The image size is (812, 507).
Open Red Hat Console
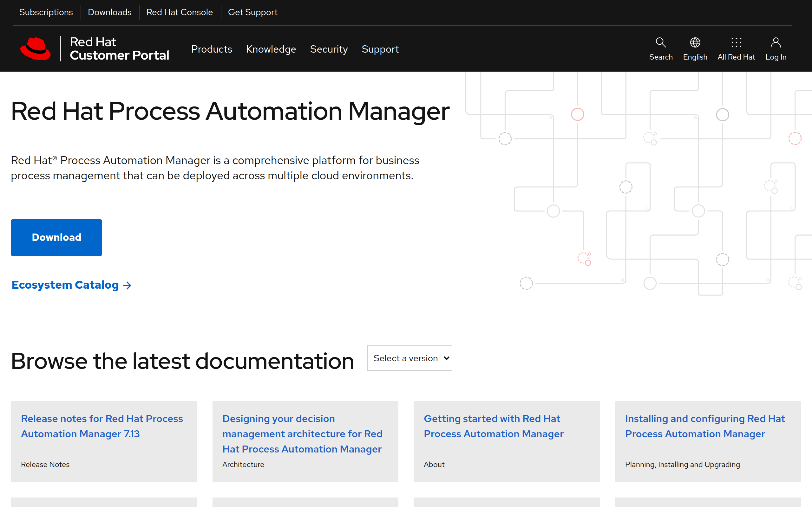(180, 12)
